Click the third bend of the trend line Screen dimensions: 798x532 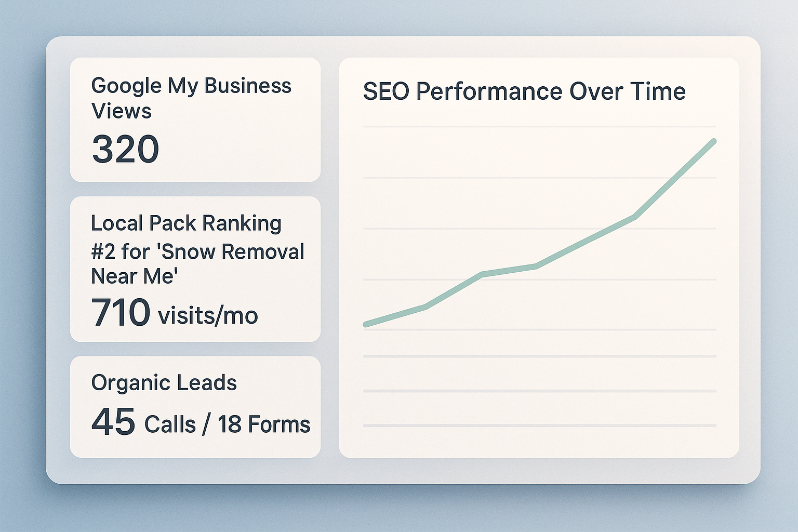[x=482, y=274]
